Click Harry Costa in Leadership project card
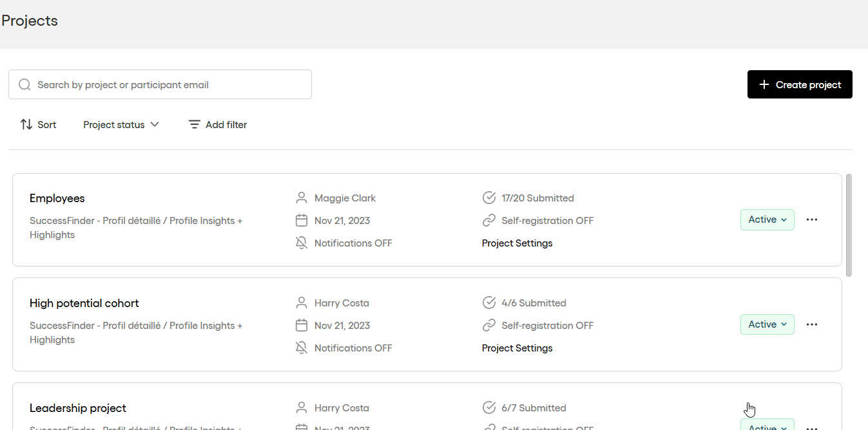 pos(342,408)
